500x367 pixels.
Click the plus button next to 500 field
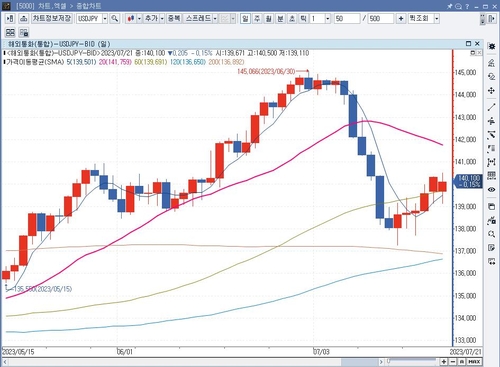coord(401,18)
